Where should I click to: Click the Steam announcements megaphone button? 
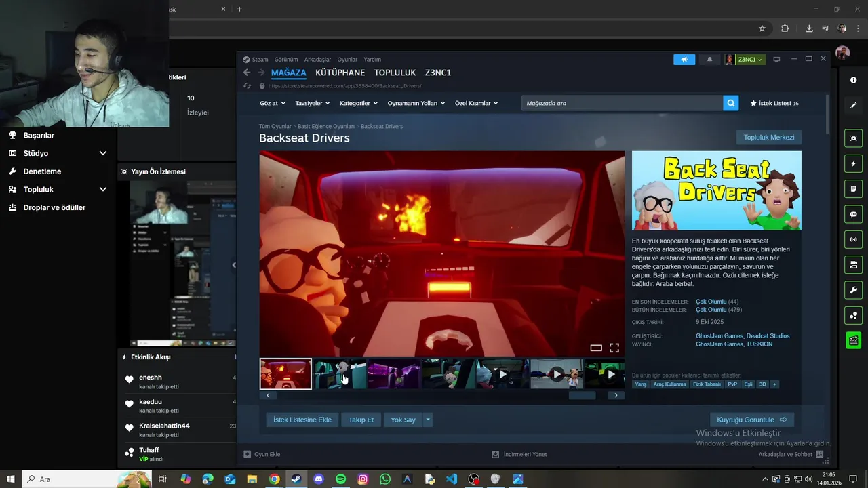click(684, 60)
